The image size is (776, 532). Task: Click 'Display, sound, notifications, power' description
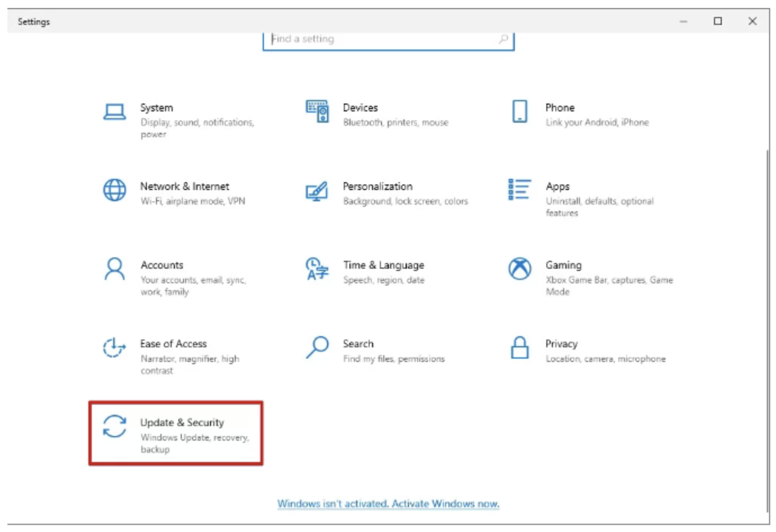click(197, 128)
